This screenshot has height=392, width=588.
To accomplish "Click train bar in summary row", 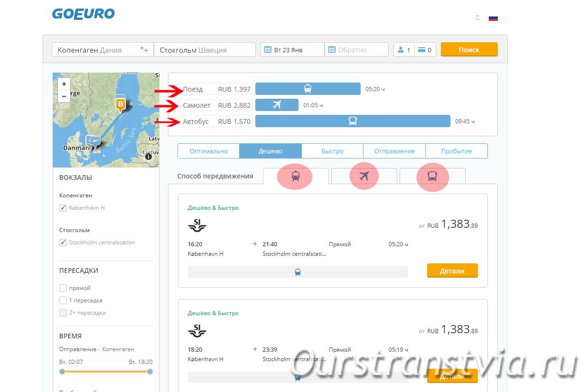I will click(x=308, y=89).
